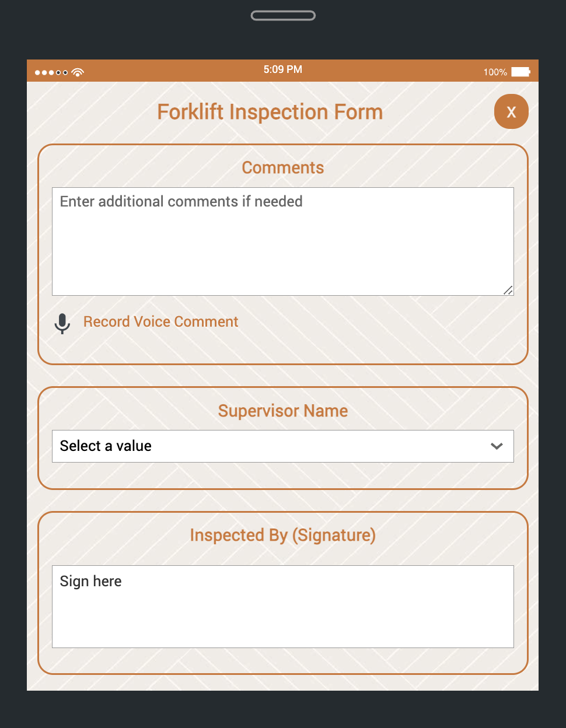Tap the Sign here signature area
Image resolution: width=566 pixels, height=728 pixels.
click(x=283, y=606)
